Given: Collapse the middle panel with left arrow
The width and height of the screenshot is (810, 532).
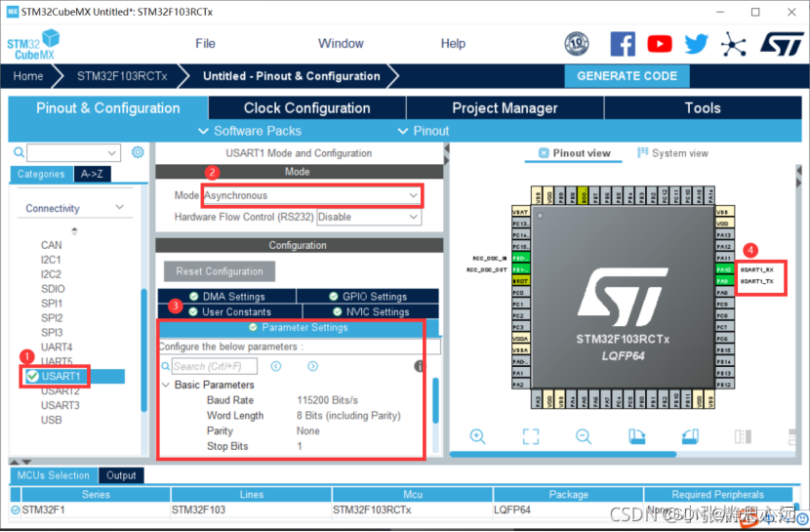Looking at the screenshot, I should pyautogui.click(x=447, y=149).
